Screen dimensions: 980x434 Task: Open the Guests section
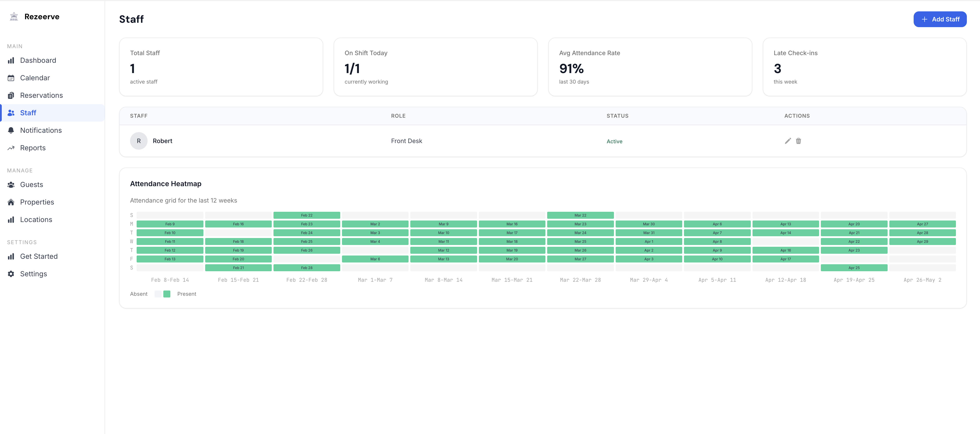point(31,185)
